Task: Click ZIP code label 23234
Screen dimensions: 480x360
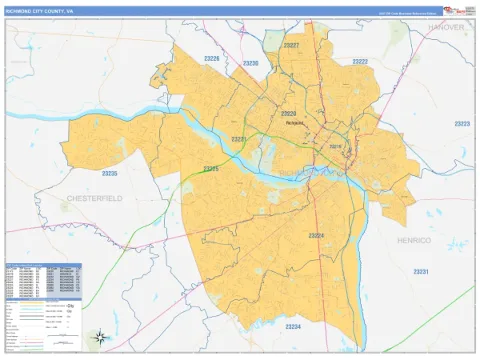Action: [293, 327]
